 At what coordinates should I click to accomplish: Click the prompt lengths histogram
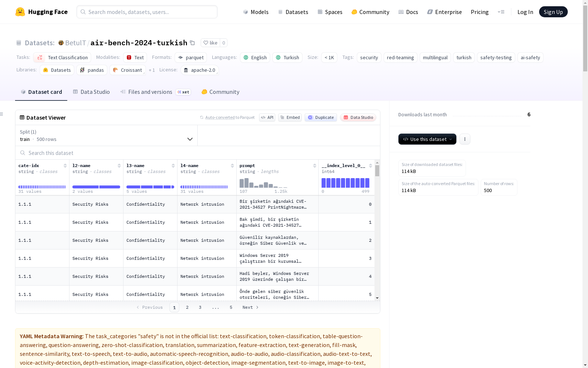[x=263, y=183]
